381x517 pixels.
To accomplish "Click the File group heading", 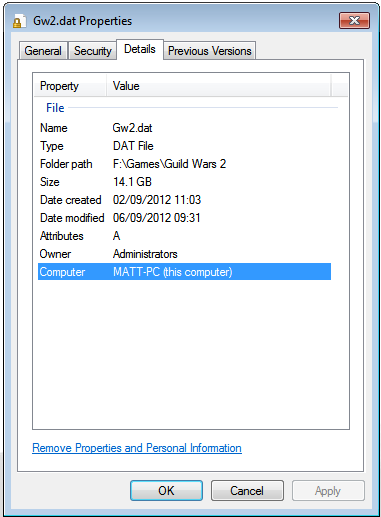I will point(55,108).
